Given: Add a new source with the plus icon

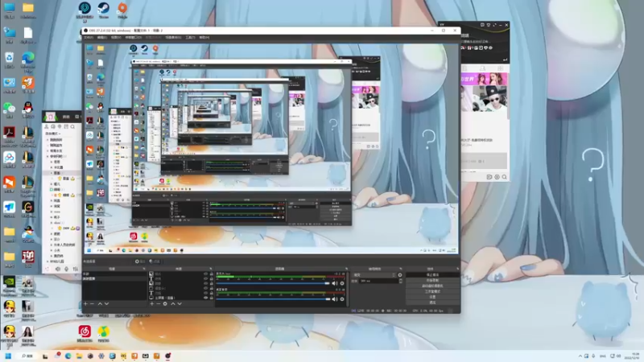Looking at the screenshot, I should point(152,304).
